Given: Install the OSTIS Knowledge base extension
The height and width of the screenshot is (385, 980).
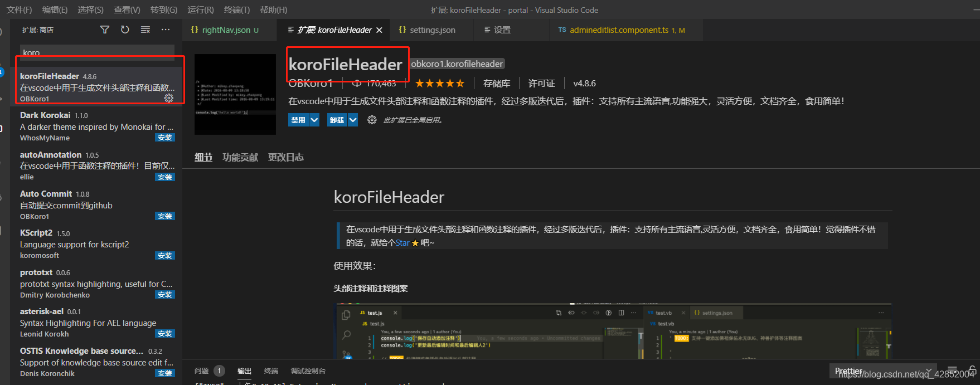Looking at the screenshot, I should [x=165, y=373].
